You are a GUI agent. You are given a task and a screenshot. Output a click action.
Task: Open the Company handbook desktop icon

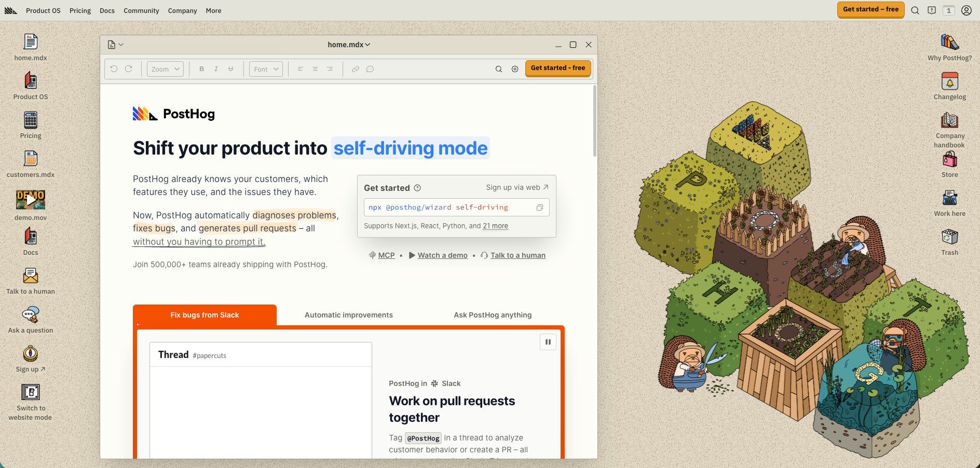(x=950, y=120)
